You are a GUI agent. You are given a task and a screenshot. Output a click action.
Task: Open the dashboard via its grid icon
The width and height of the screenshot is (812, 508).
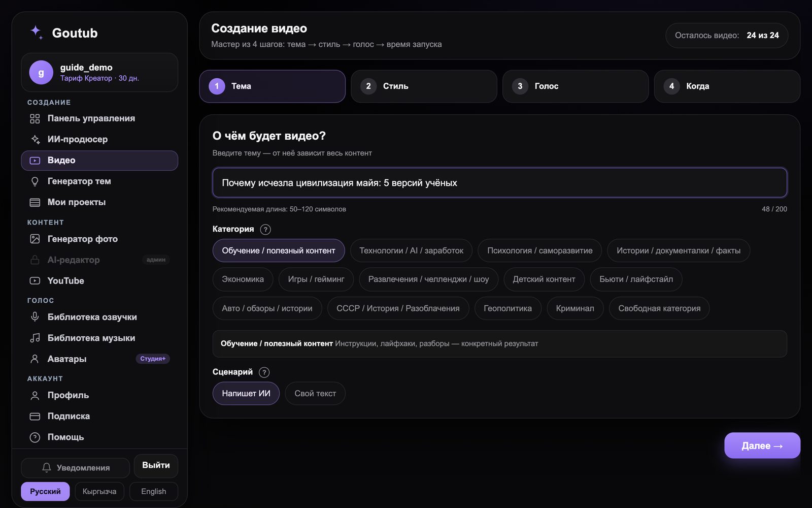(35, 118)
